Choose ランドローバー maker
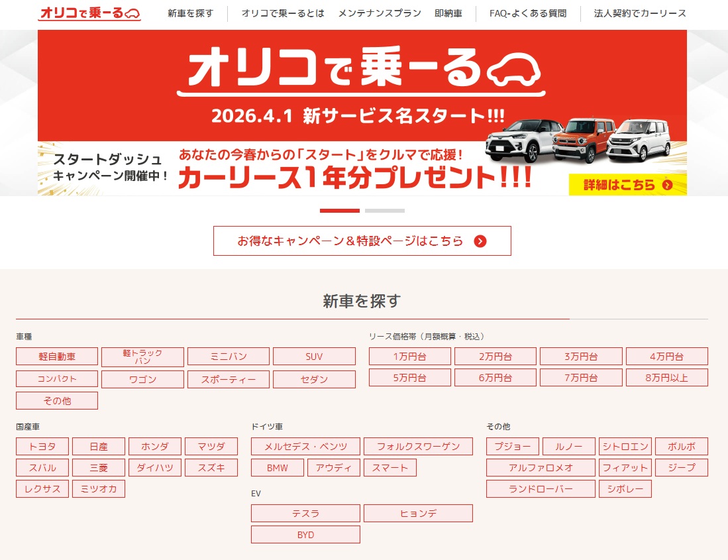 click(x=541, y=489)
